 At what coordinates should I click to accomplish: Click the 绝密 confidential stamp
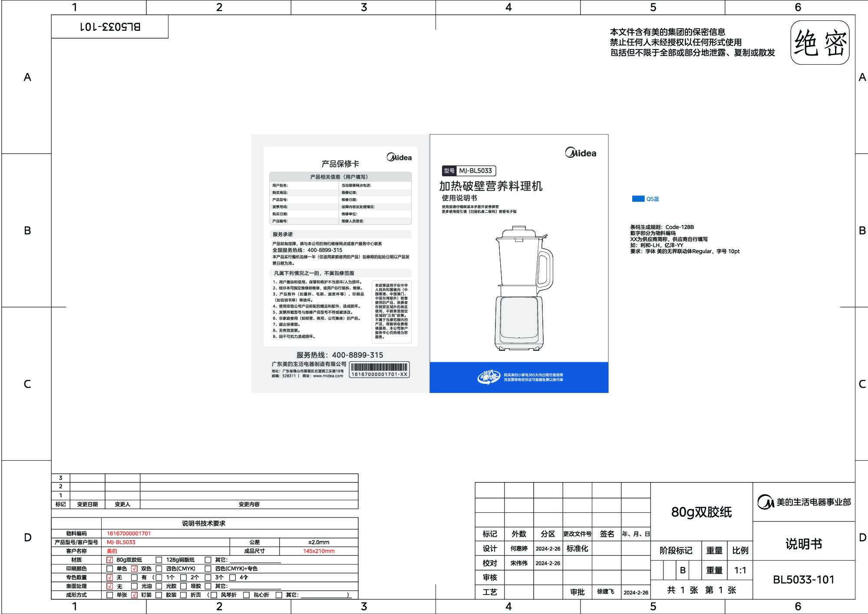820,43
